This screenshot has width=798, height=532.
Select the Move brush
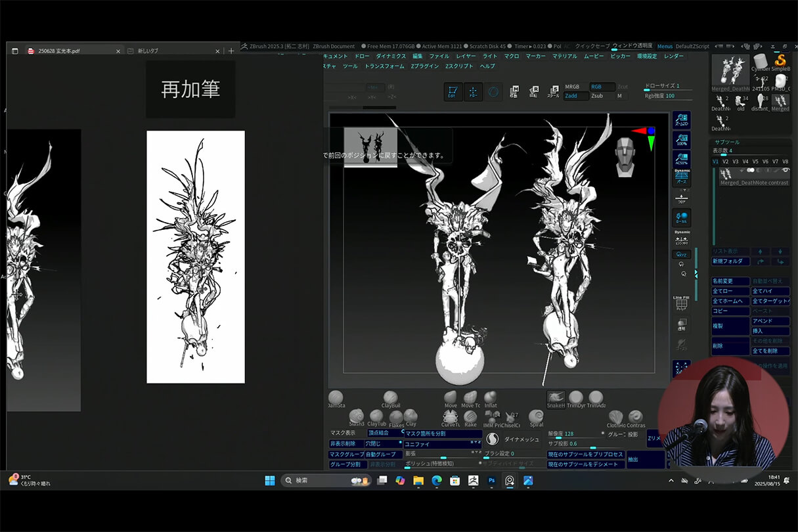pyautogui.click(x=451, y=397)
